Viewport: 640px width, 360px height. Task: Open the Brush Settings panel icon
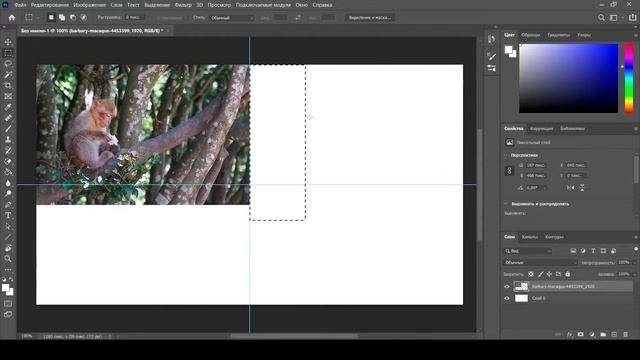pos(491,56)
